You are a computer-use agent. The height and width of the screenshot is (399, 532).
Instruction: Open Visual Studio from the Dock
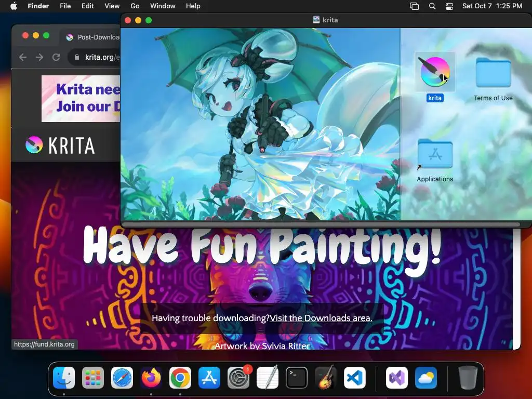click(x=397, y=378)
